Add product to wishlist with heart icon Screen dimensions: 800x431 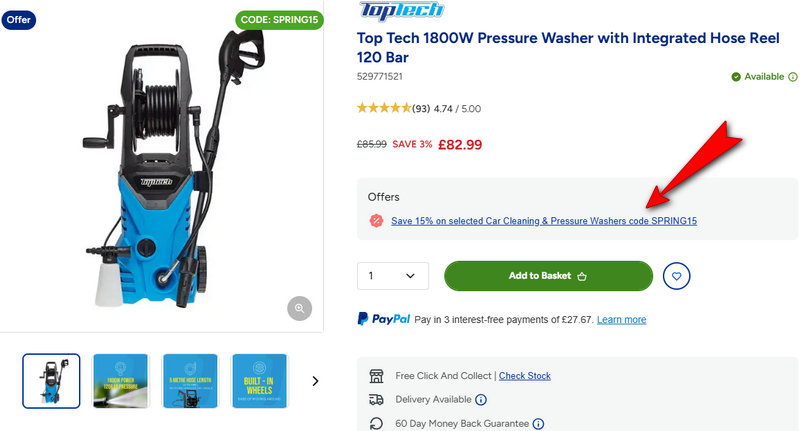pyautogui.click(x=677, y=276)
